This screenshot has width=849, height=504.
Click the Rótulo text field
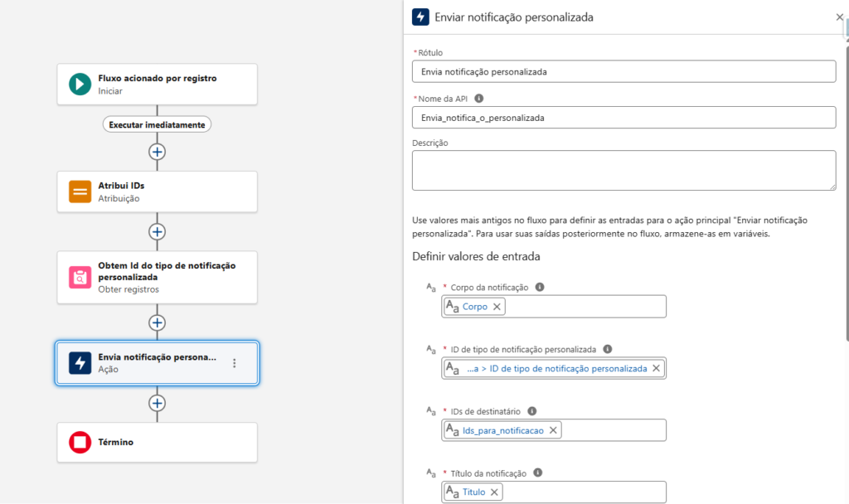pyautogui.click(x=623, y=71)
